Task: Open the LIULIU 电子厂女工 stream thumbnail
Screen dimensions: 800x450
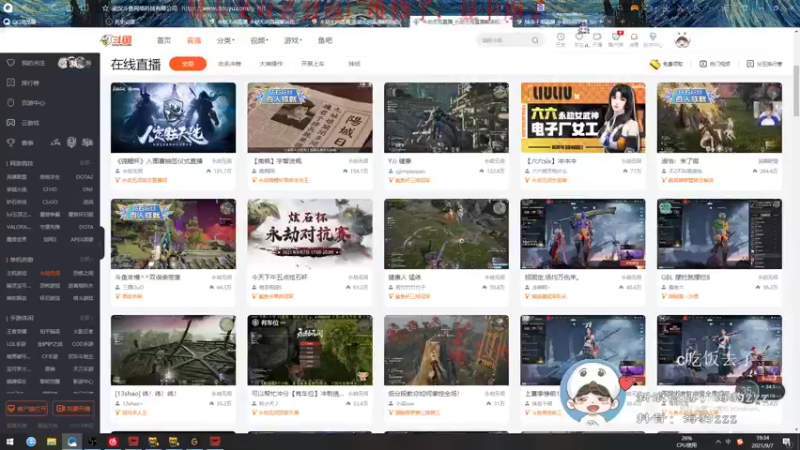Action: click(583, 117)
